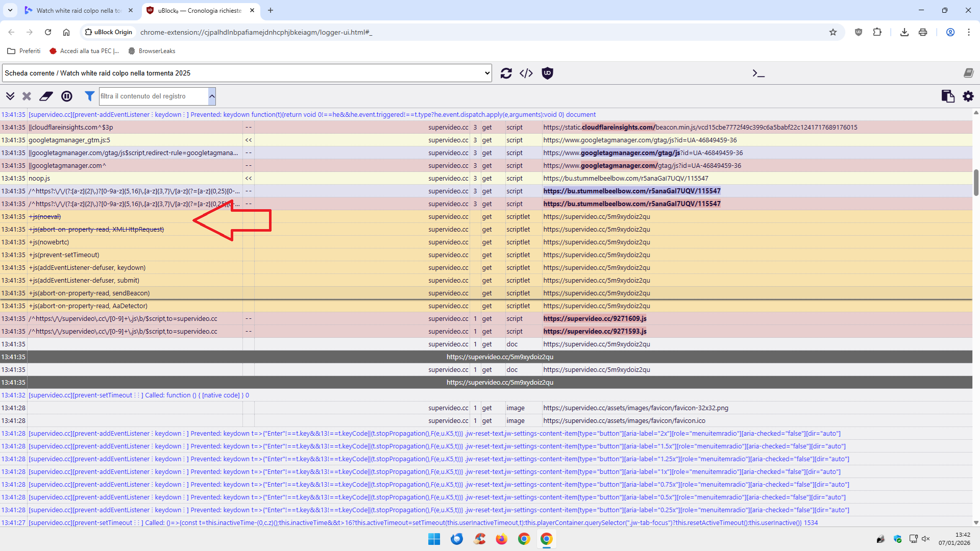Screen dimensions: 980x551
Task: Close the uBlock Cronologia richieste tab
Action: (x=252, y=10)
